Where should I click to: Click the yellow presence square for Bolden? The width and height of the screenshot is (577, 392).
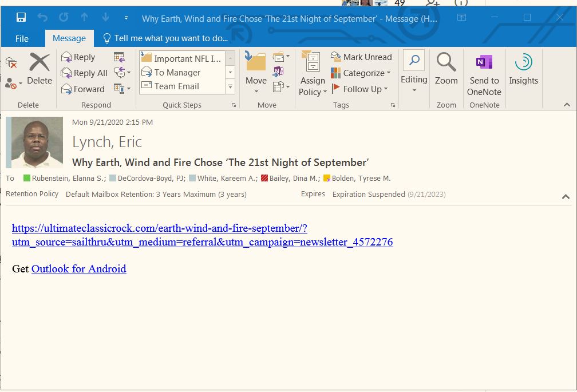coord(327,179)
